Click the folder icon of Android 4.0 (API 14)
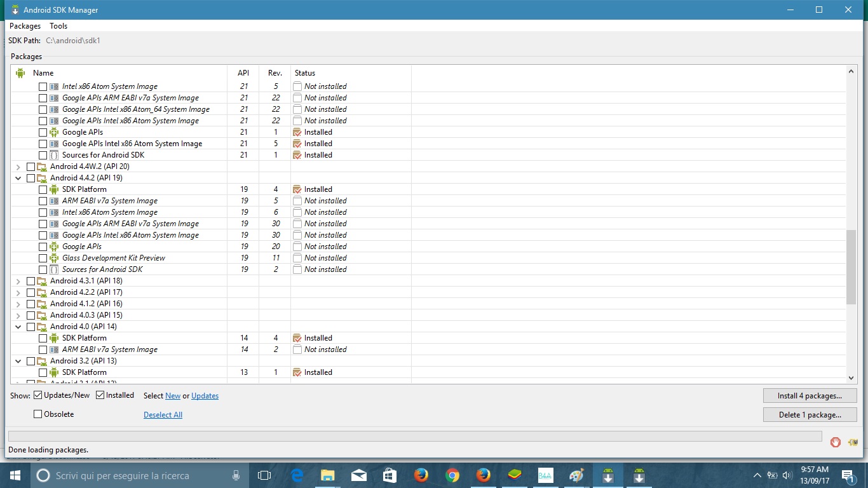The image size is (868, 488). (42, 327)
